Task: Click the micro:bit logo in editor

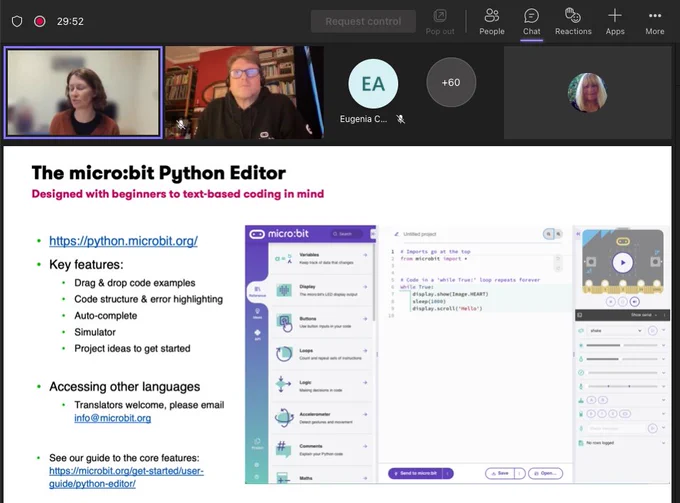Action: [x=279, y=234]
